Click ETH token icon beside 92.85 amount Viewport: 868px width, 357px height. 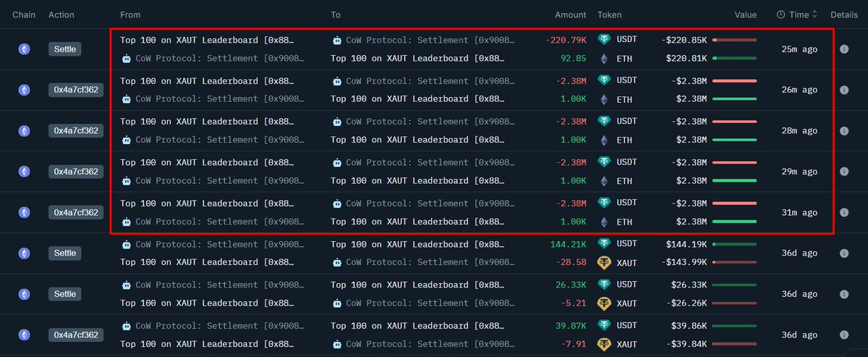pos(603,59)
